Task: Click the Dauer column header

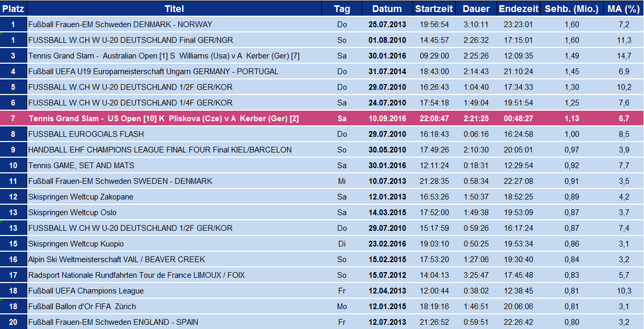Action: click(x=476, y=8)
